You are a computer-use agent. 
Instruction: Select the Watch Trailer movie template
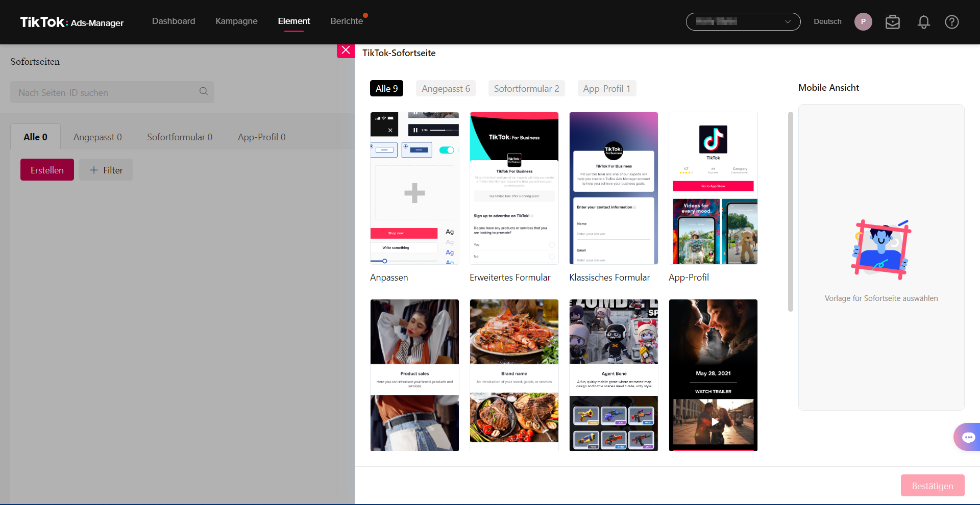pos(713,375)
